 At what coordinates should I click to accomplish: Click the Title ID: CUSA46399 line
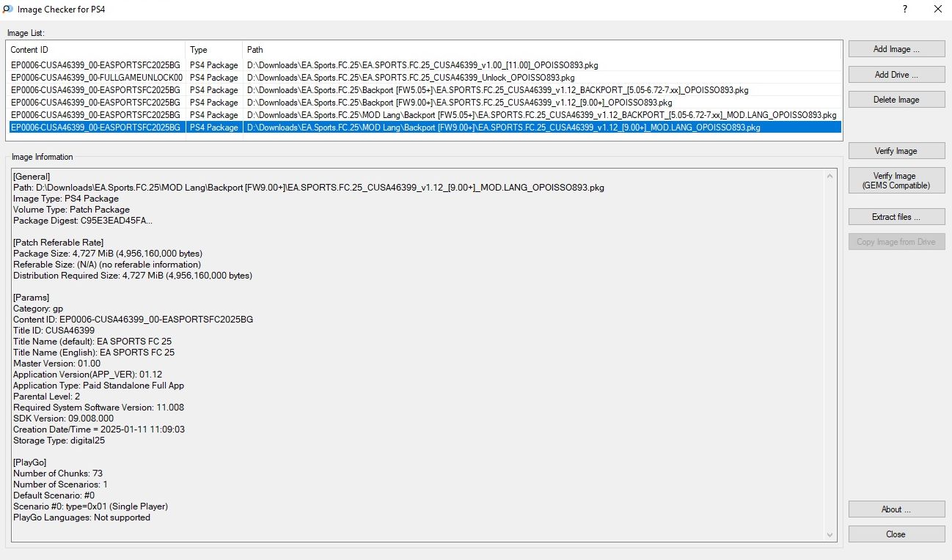54,331
